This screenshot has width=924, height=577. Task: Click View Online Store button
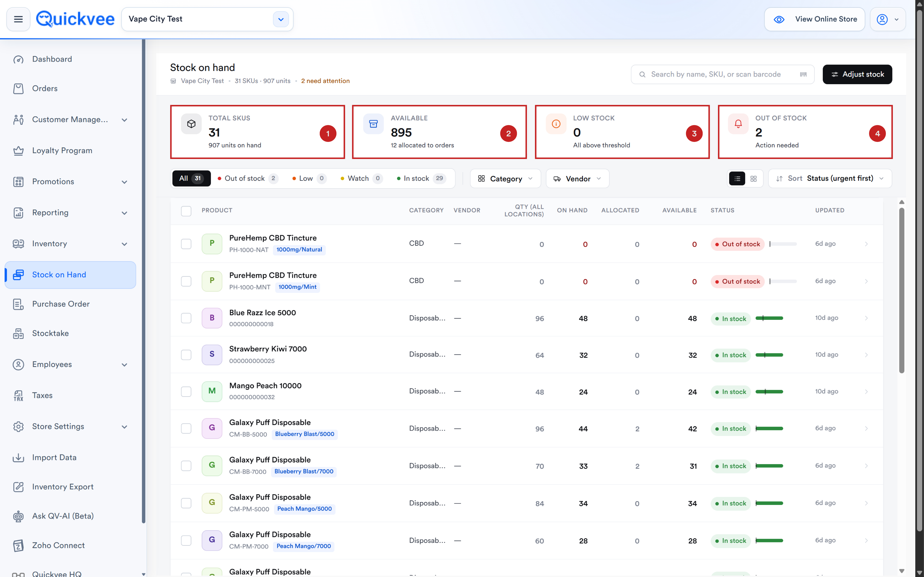[815, 19]
